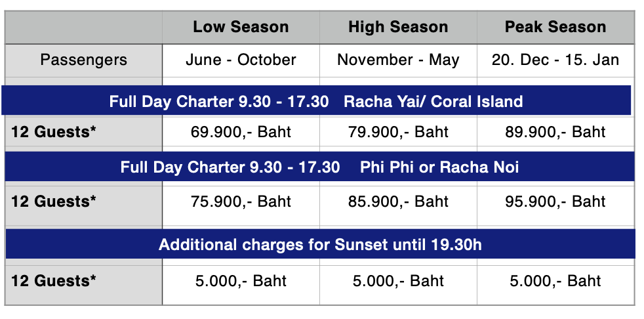Click the June - October date cell
Screen dimensions: 644x319
click(x=241, y=60)
